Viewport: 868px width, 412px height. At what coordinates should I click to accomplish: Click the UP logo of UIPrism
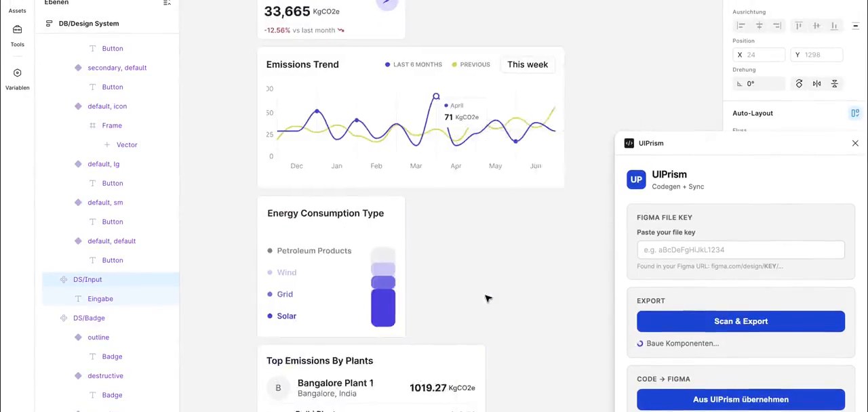(636, 180)
